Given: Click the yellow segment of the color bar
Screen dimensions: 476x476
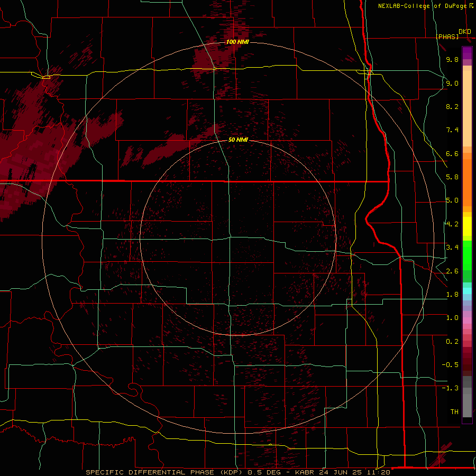Looking at the screenshot, I should (x=467, y=226).
